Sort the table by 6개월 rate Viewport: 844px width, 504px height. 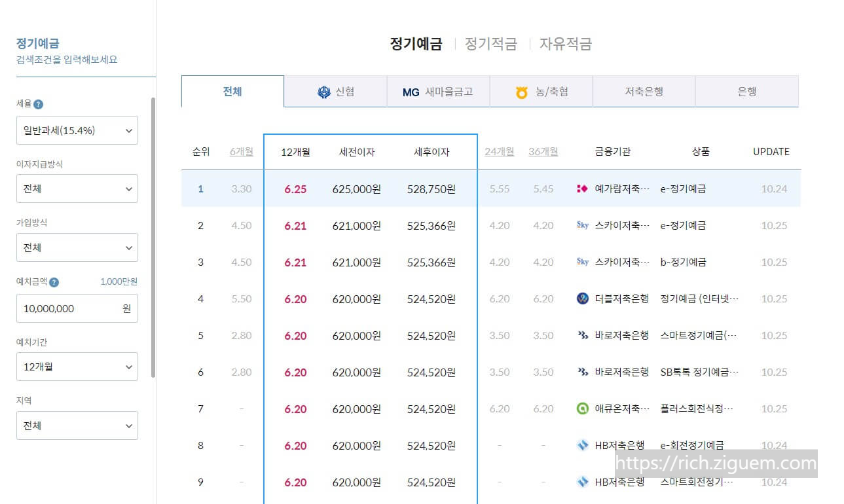pos(242,151)
